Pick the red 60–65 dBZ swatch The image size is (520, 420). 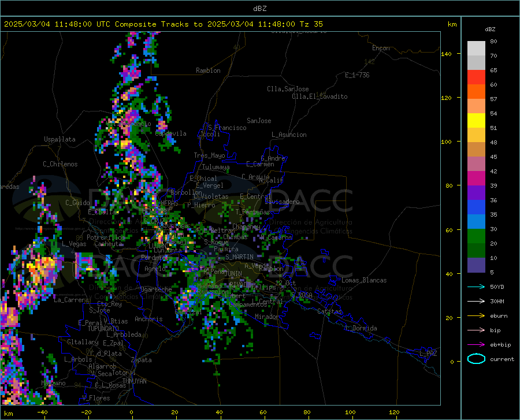[x=476, y=77]
